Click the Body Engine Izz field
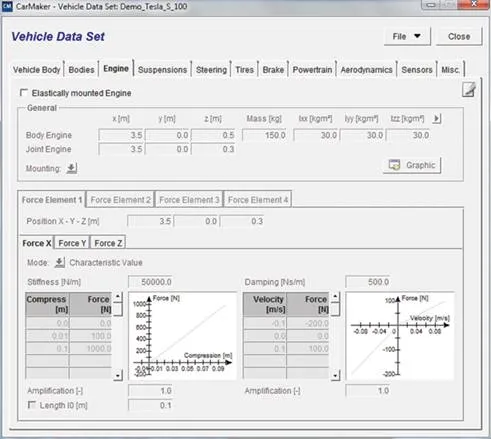Viewport: 491px width, 439px height. pos(408,135)
